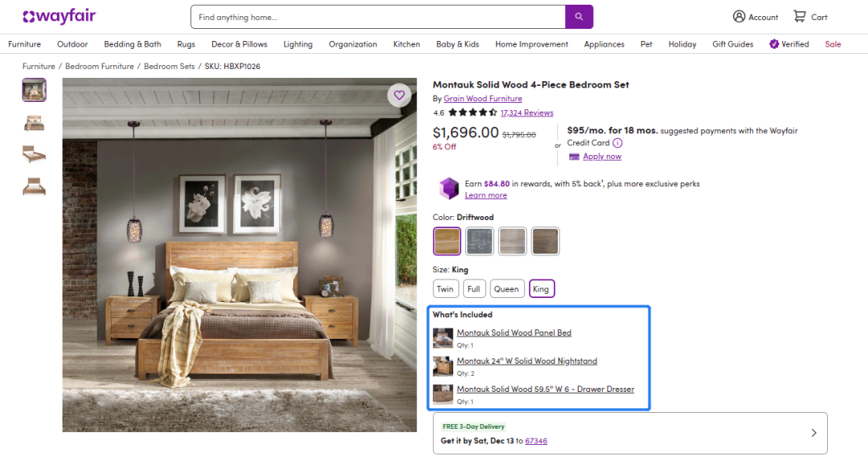Open the Bedding & Bath menu

click(133, 44)
